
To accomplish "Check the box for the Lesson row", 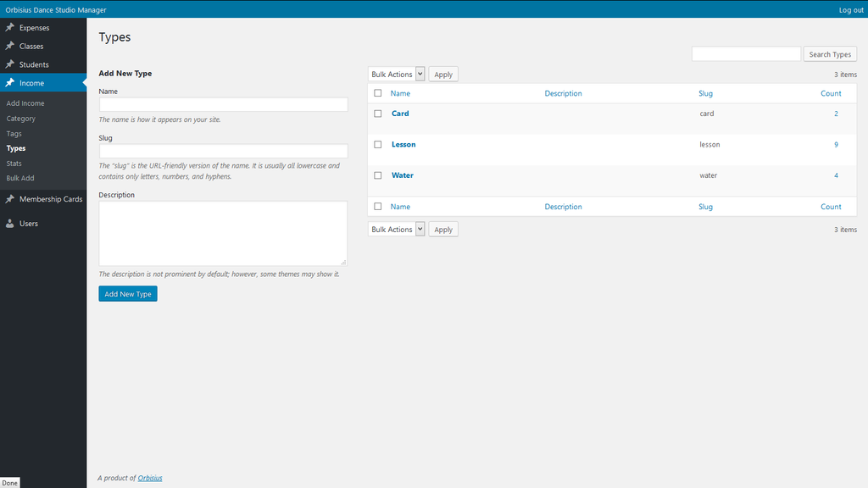I will 377,144.
